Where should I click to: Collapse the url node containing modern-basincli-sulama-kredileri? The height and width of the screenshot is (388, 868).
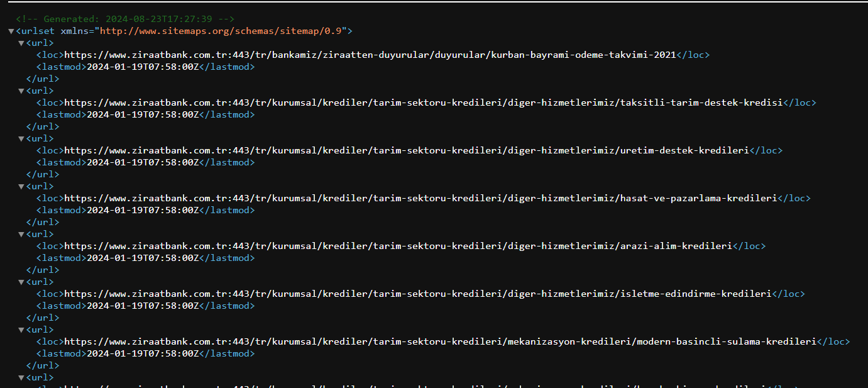[x=21, y=330]
